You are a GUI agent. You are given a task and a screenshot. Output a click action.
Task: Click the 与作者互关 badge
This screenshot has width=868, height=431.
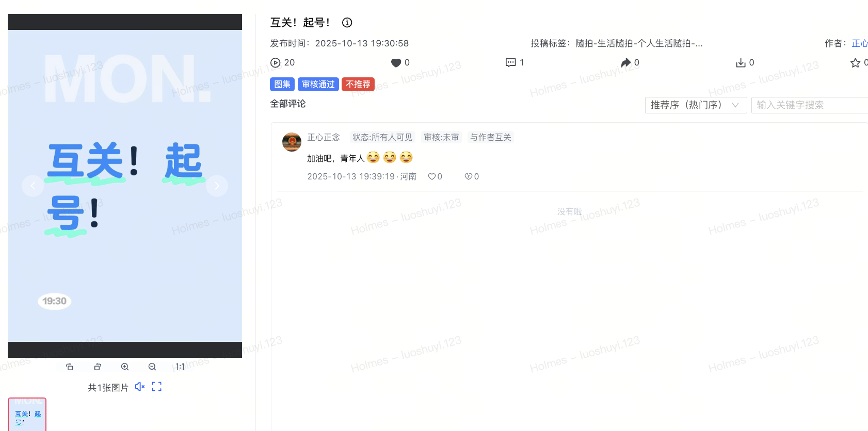click(490, 137)
